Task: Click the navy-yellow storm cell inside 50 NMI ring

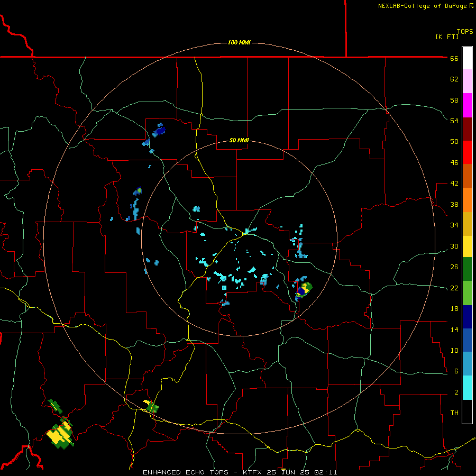Action: pos(304,291)
